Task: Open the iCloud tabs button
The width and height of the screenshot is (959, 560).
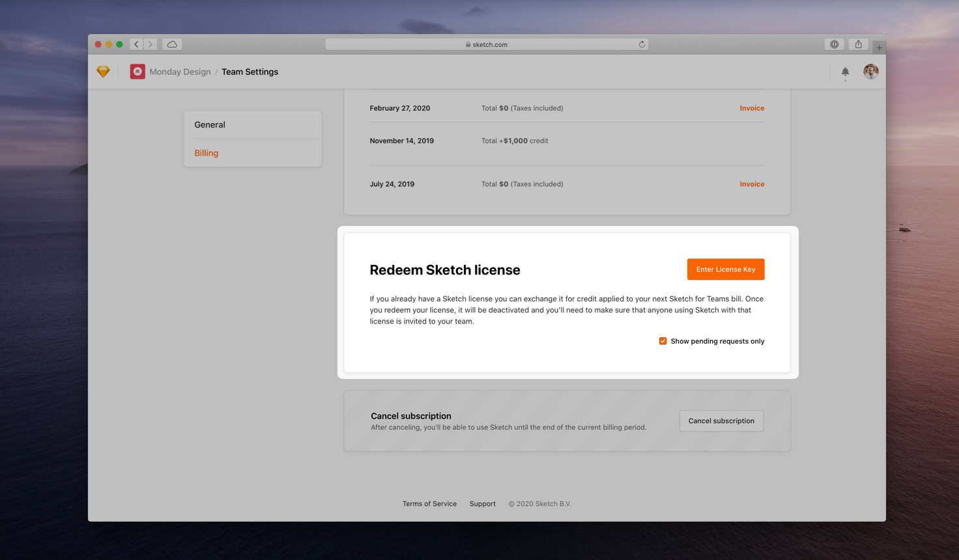Action: coord(172,44)
